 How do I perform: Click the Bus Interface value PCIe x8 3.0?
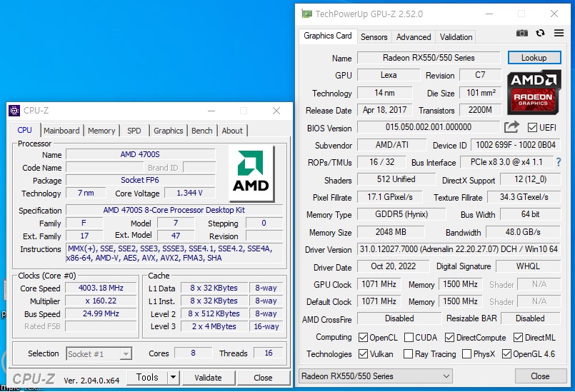click(506, 161)
